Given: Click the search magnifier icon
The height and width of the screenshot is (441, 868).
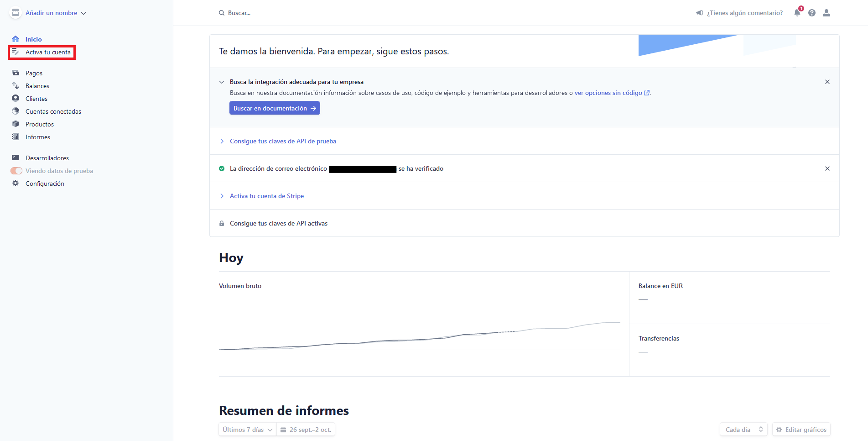Looking at the screenshot, I should (x=222, y=13).
